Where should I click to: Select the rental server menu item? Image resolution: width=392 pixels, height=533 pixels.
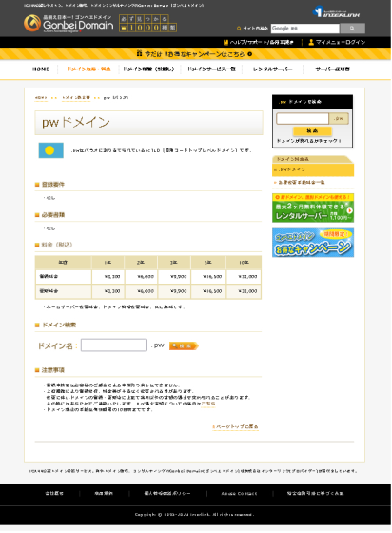click(x=272, y=69)
